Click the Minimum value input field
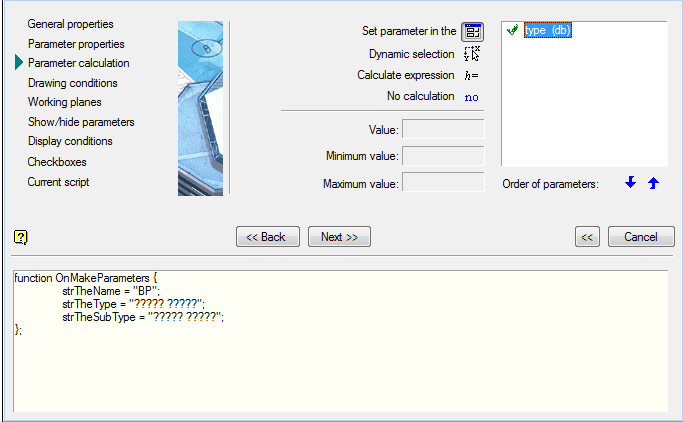This screenshot has height=422, width=683. [443, 156]
